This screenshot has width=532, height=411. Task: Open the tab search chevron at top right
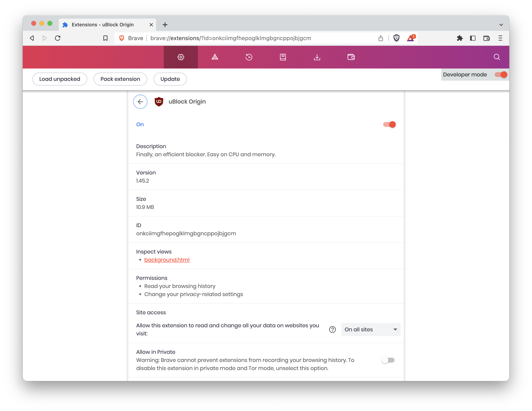click(x=501, y=24)
